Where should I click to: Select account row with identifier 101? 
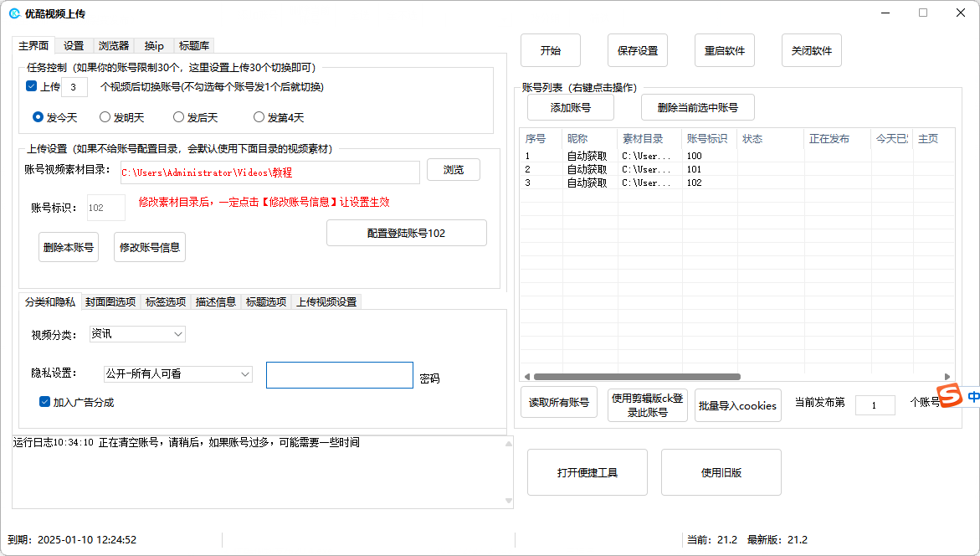pos(736,169)
